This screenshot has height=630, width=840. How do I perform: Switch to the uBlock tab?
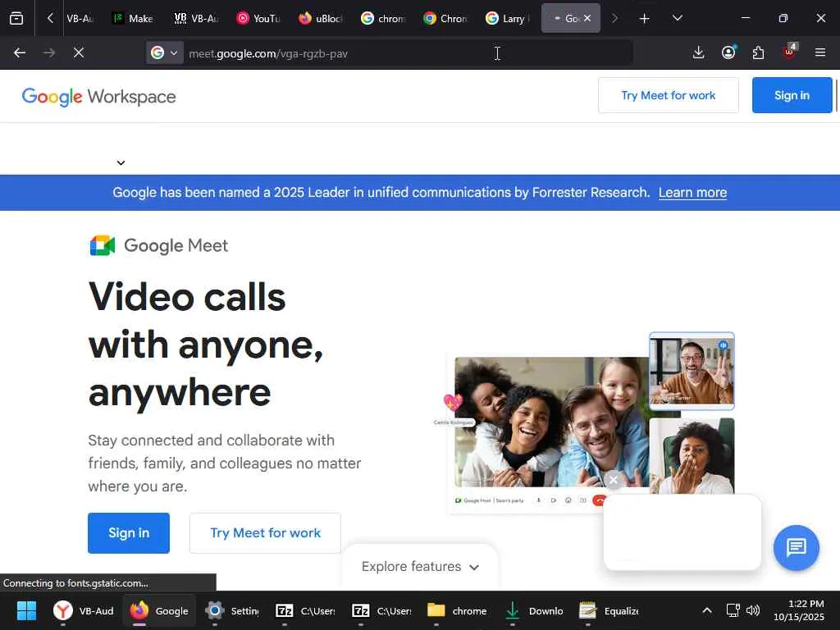click(x=321, y=18)
